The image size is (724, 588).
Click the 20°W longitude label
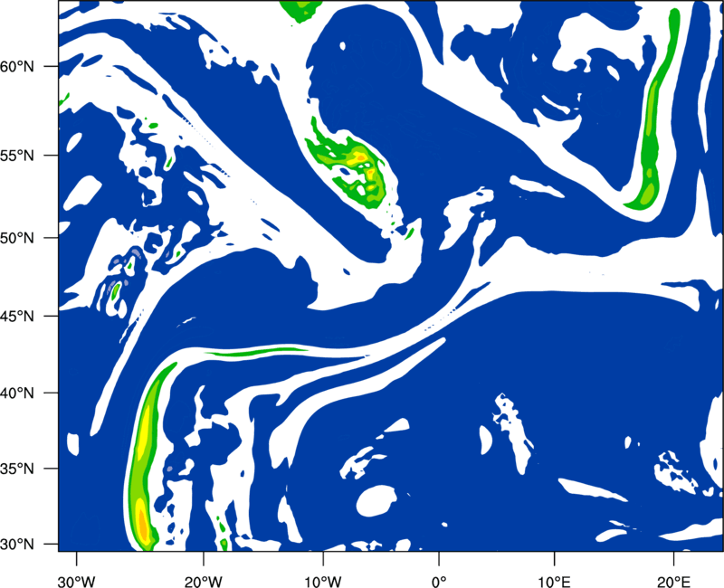point(204,582)
